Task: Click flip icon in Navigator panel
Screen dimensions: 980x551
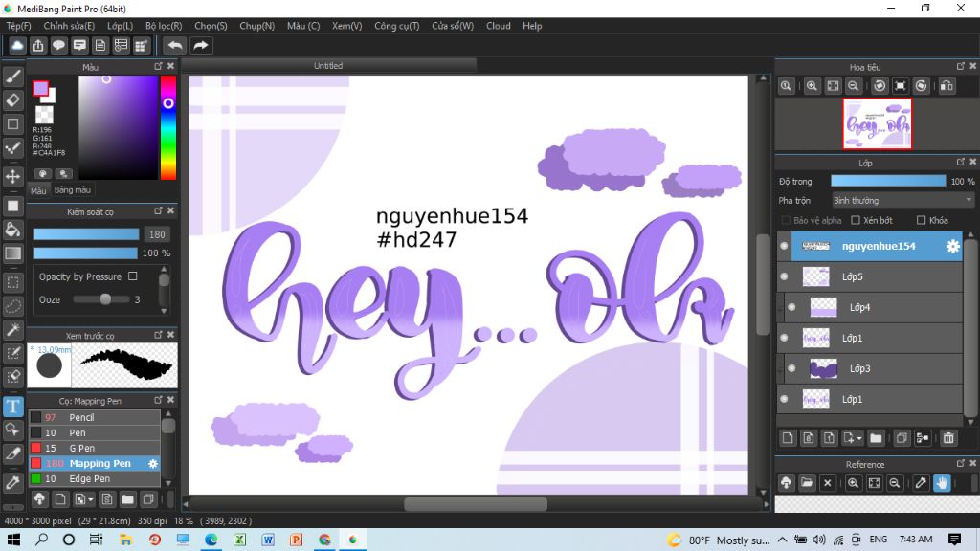Action: 947,86
